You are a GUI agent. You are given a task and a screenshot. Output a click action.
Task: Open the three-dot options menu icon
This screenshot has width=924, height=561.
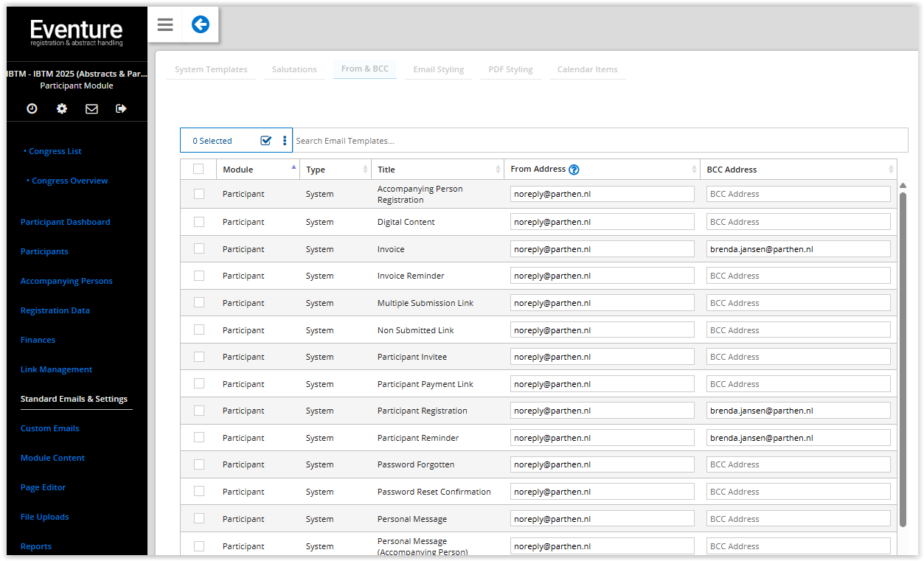click(285, 140)
